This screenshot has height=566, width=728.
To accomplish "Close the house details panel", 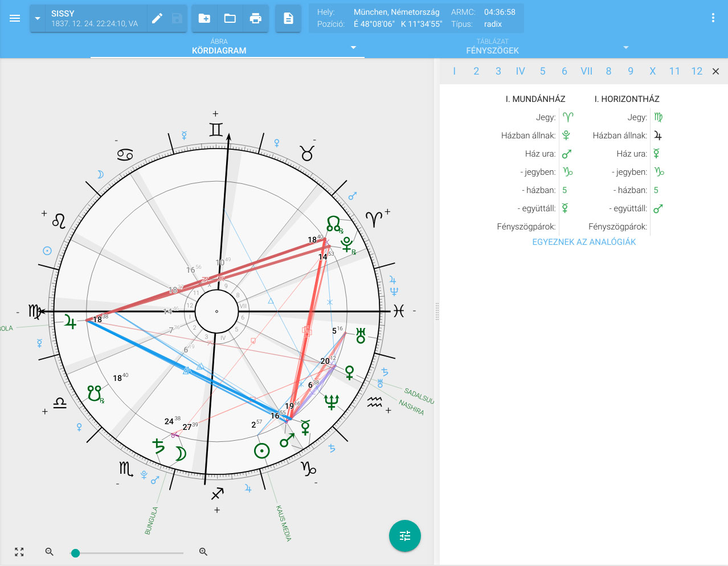I will coord(716,71).
